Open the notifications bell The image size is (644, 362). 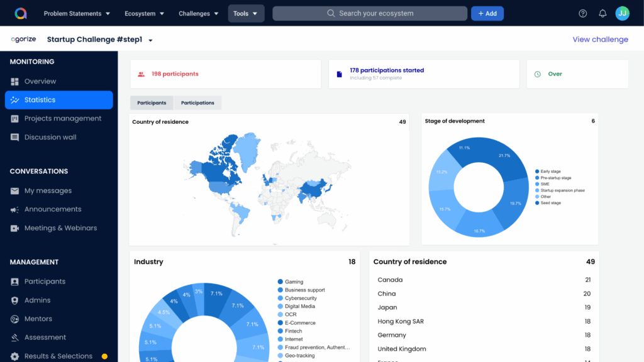coord(602,13)
